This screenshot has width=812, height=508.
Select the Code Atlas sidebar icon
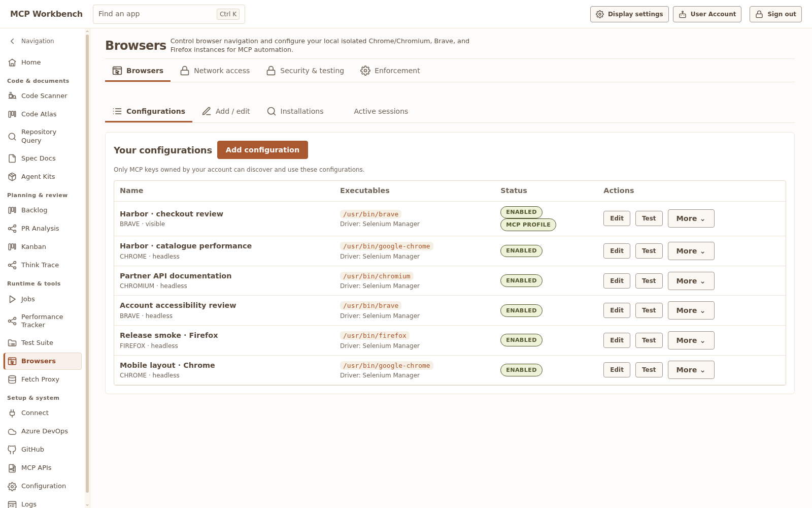(x=12, y=114)
